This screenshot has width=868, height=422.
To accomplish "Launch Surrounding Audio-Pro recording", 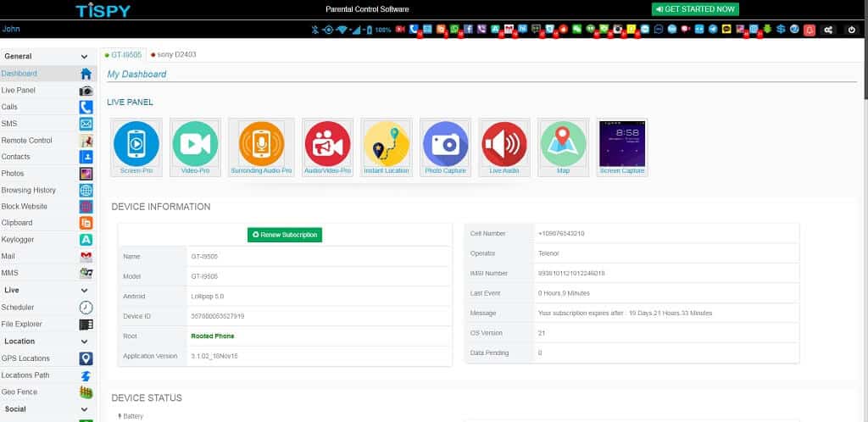I will point(261,147).
